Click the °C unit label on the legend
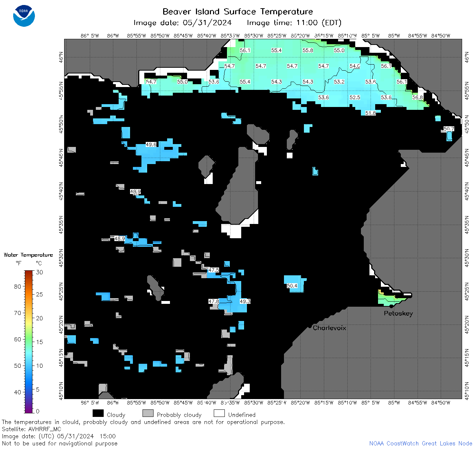476x449 pixels. [39, 263]
